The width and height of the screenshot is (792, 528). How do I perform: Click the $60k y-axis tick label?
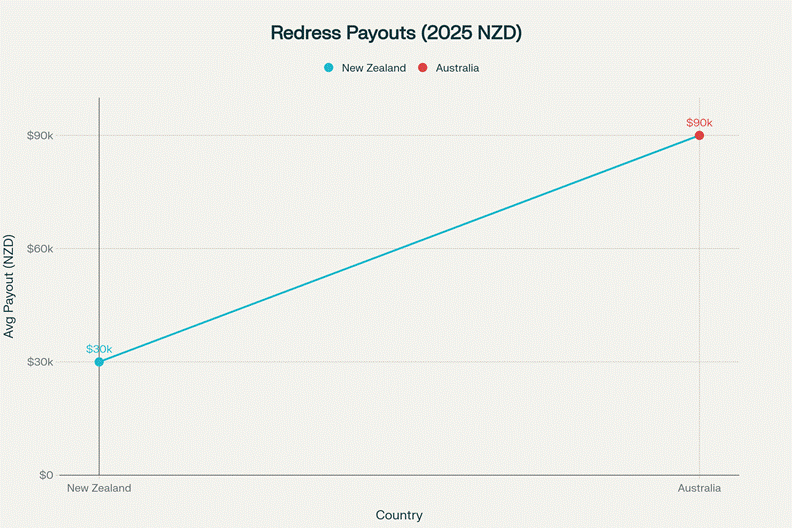[x=39, y=249]
